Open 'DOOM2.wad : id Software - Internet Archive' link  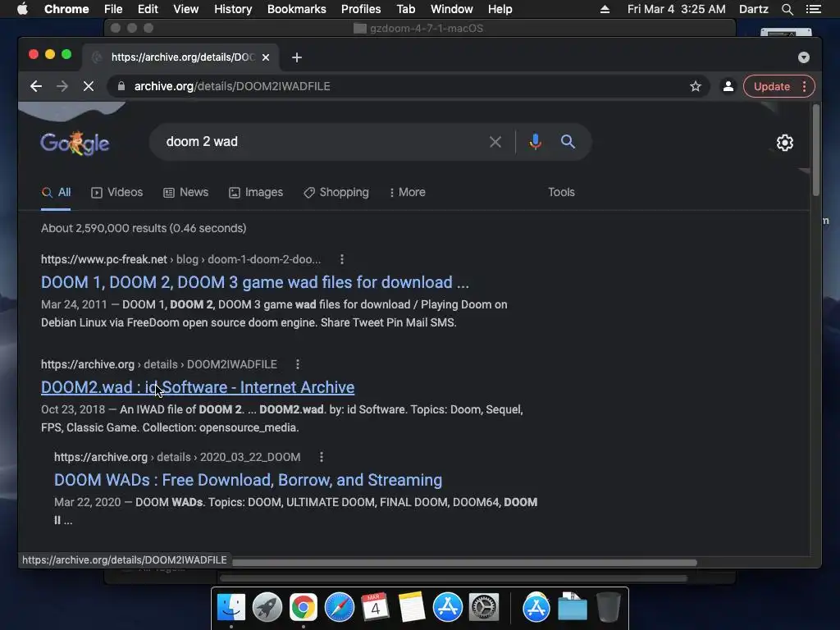198,387
